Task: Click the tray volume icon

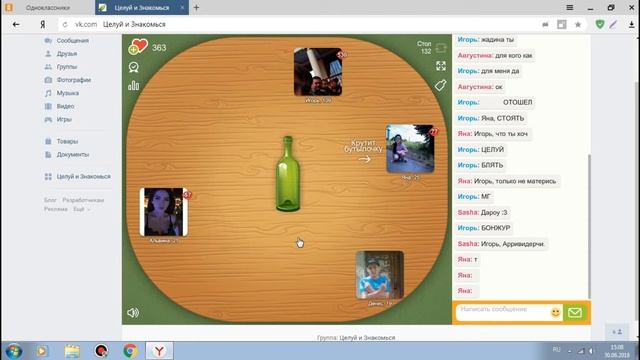Action: [x=591, y=351]
